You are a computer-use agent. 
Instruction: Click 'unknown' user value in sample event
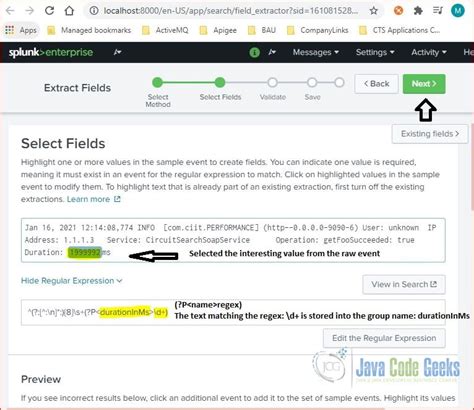pyautogui.click(x=403, y=228)
